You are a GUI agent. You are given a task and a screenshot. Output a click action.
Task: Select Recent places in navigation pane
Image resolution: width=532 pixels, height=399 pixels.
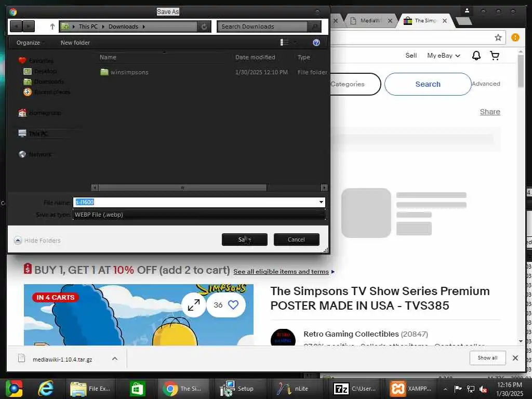coord(47,92)
